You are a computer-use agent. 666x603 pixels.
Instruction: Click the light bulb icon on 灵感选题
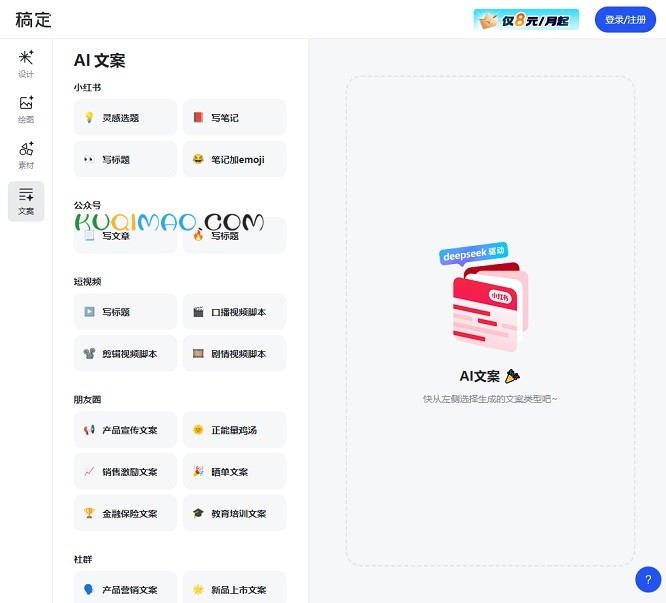coord(89,117)
